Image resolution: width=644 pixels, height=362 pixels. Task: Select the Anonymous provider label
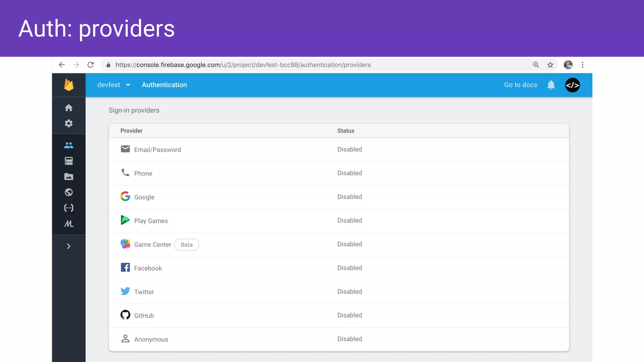pos(151,339)
